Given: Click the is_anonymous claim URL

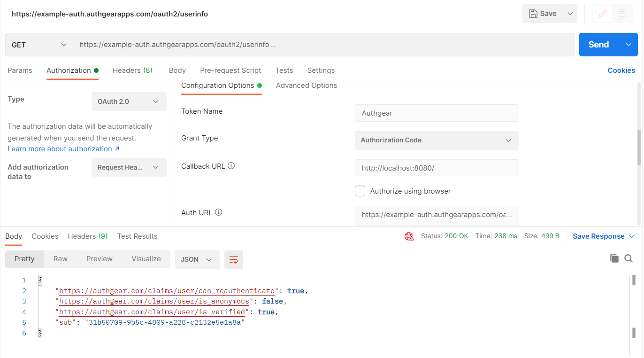Looking at the screenshot, I should 154,301.
